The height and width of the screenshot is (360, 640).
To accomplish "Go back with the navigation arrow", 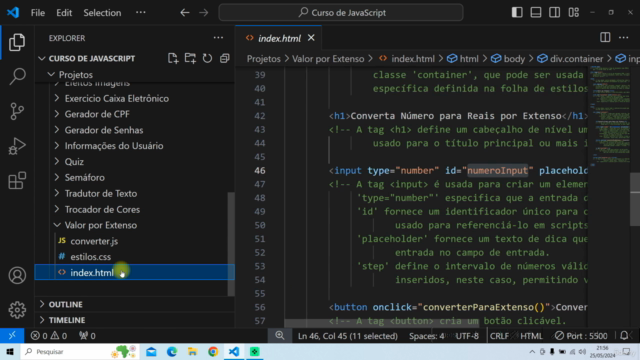I will point(185,13).
